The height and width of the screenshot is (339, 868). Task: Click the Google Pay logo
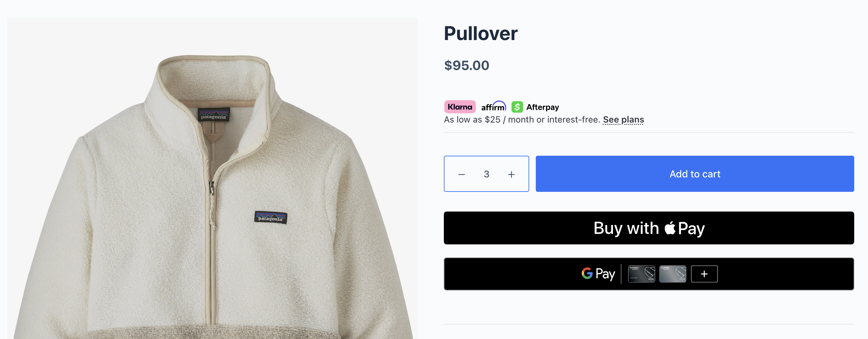(598, 274)
